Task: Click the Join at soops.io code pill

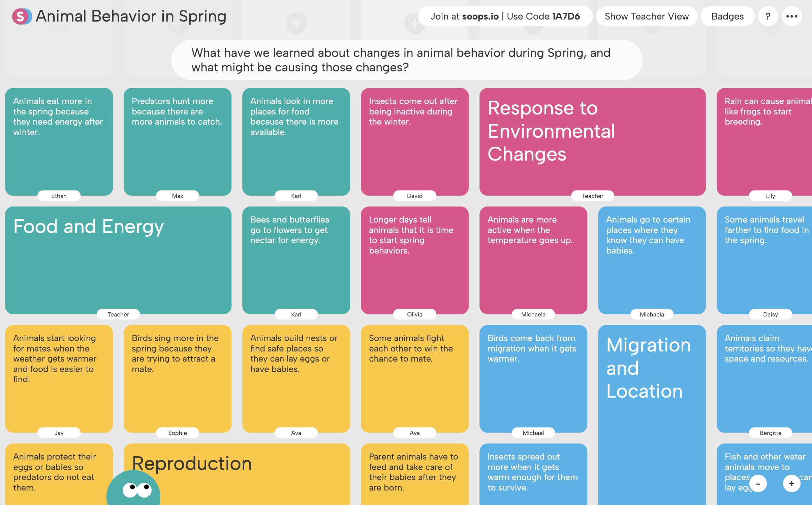Action: click(505, 16)
